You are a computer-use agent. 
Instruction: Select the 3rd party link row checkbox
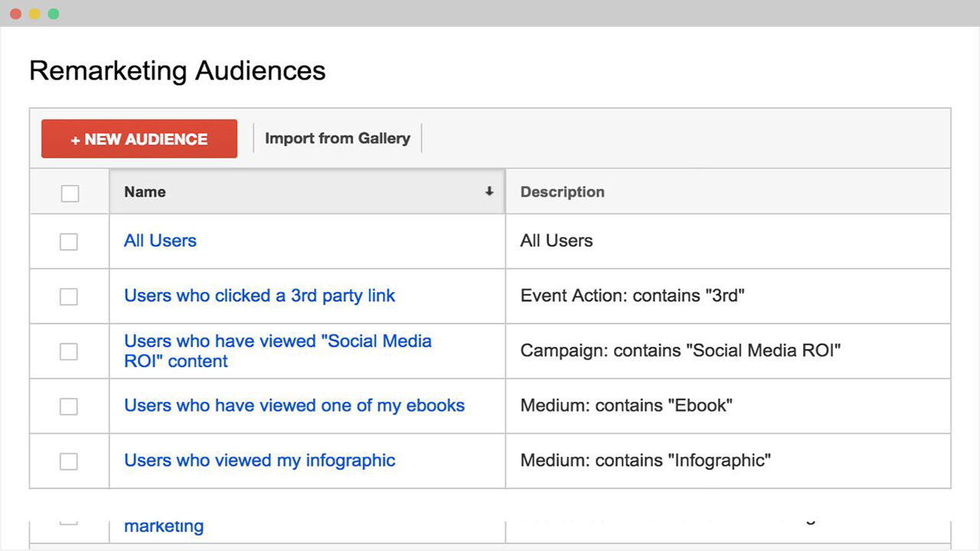[69, 296]
